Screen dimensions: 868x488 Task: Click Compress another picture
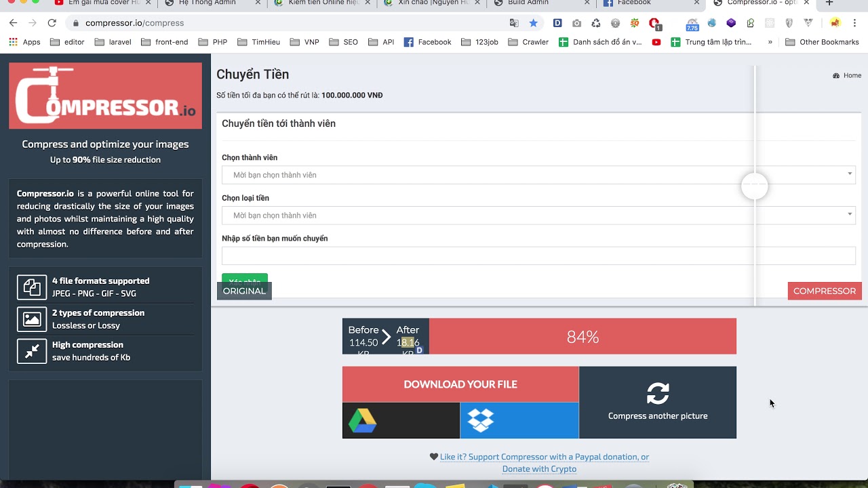(x=658, y=403)
